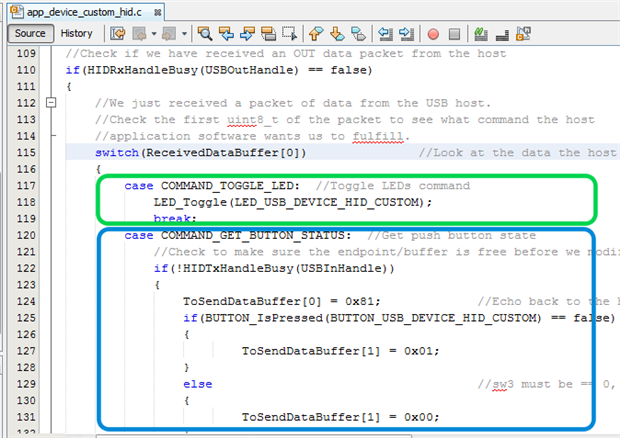Click line number 120 in gutter
Screen dimensions: 620x438
click(x=26, y=235)
